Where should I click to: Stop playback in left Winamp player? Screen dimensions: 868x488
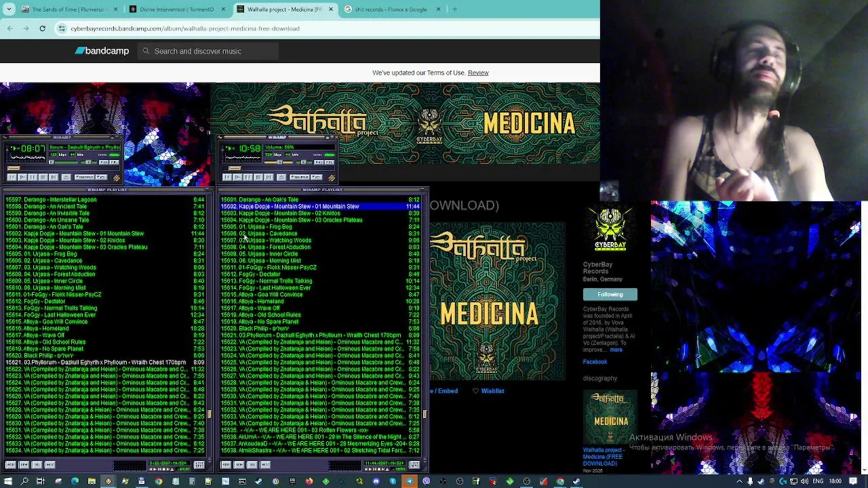click(x=43, y=177)
